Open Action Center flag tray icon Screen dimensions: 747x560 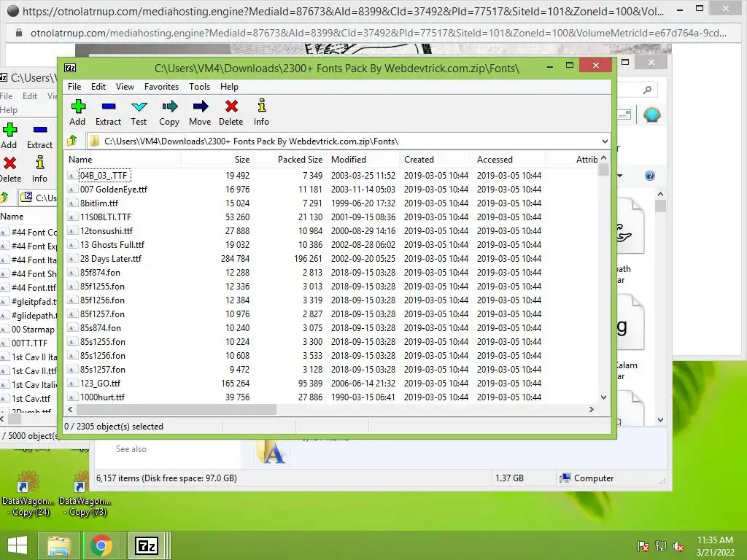[643, 546]
